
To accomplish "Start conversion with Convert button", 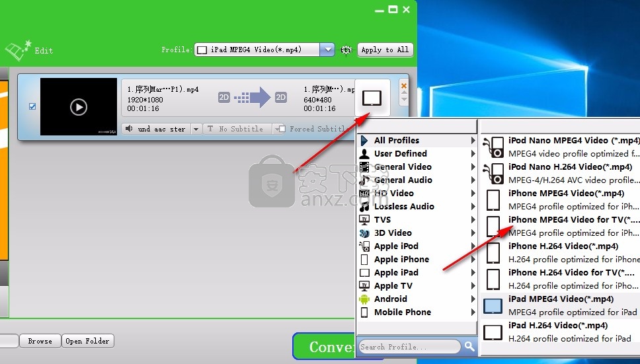I will 324,346.
